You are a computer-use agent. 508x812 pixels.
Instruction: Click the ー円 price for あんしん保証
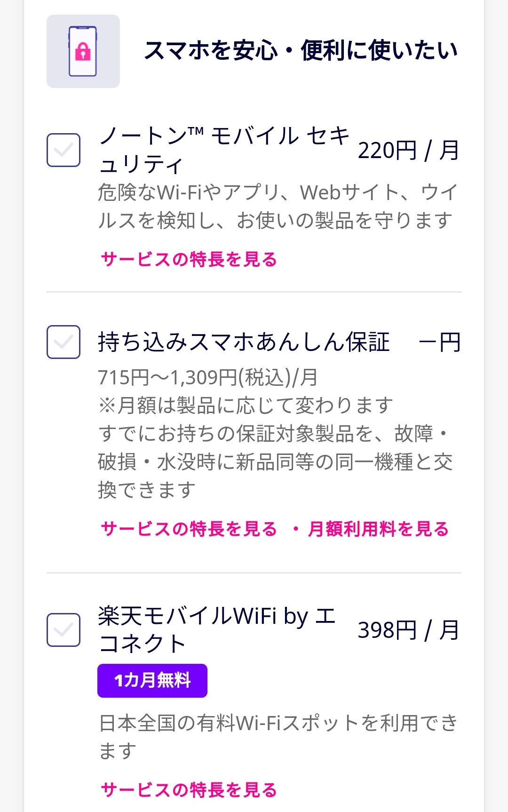[439, 342]
